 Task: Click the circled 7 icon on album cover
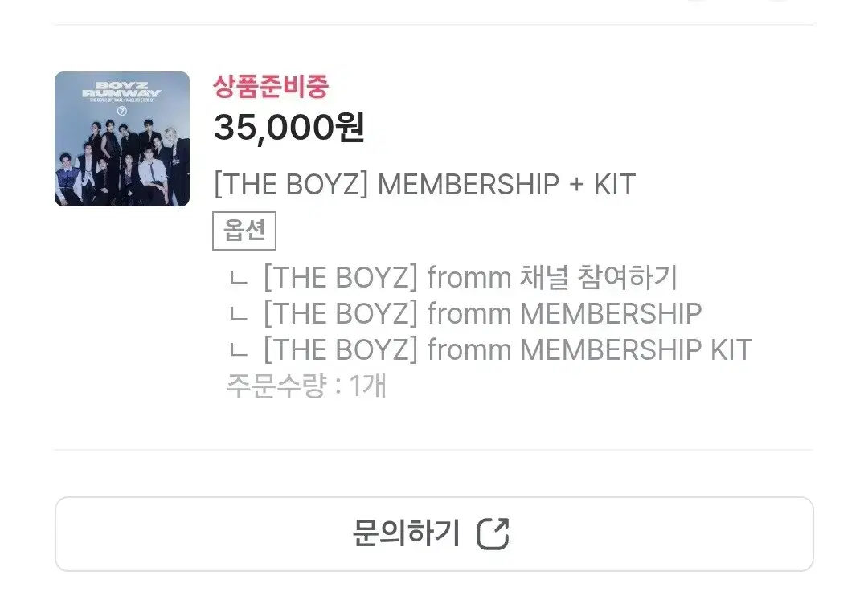coord(122,111)
